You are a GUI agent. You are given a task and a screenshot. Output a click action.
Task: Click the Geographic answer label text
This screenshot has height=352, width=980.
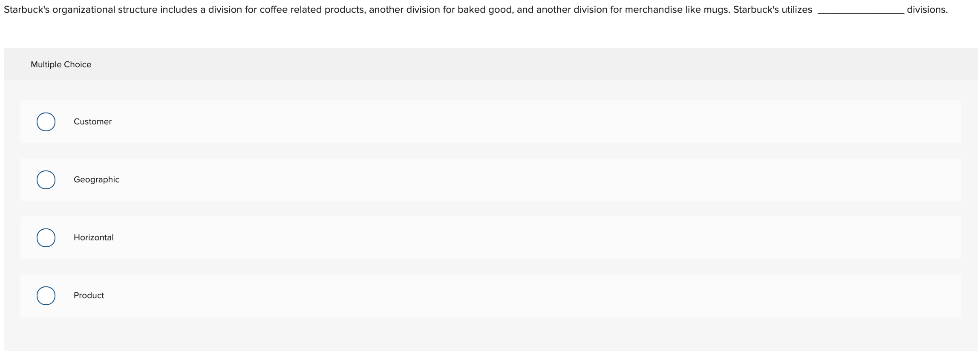pyautogui.click(x=96, y=179)
